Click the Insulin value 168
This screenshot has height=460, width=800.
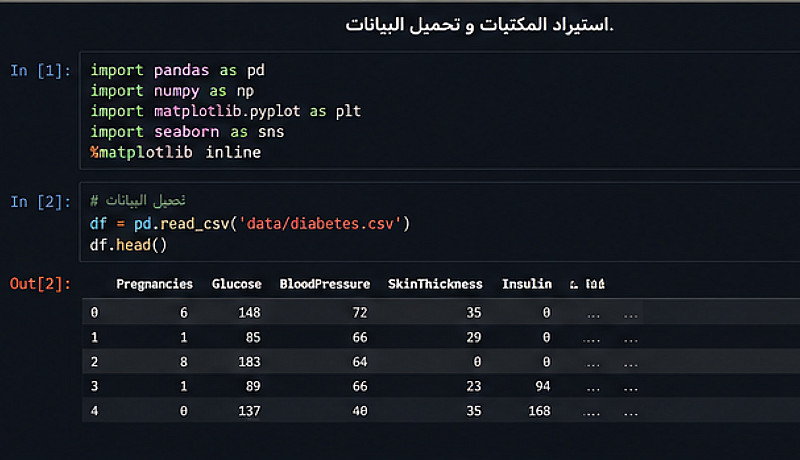point(539,408)
